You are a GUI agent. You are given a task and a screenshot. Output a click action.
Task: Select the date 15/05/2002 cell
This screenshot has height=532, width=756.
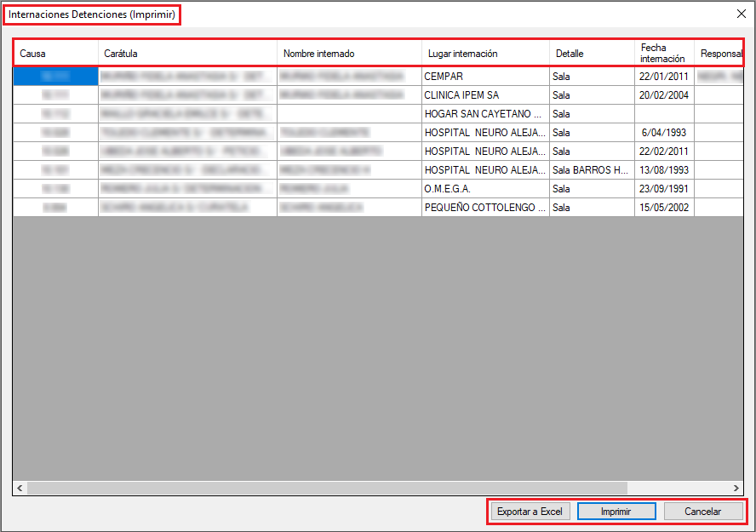(664, 208)
